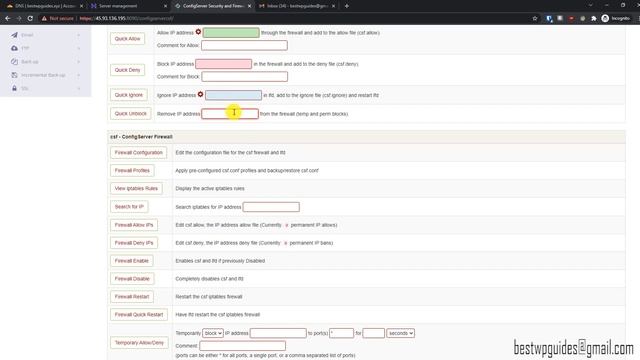The width and height of the screenshot is (640, 360).
Task: Open the red extension icon in the toolbar
Action: click(x=571, y=18)
